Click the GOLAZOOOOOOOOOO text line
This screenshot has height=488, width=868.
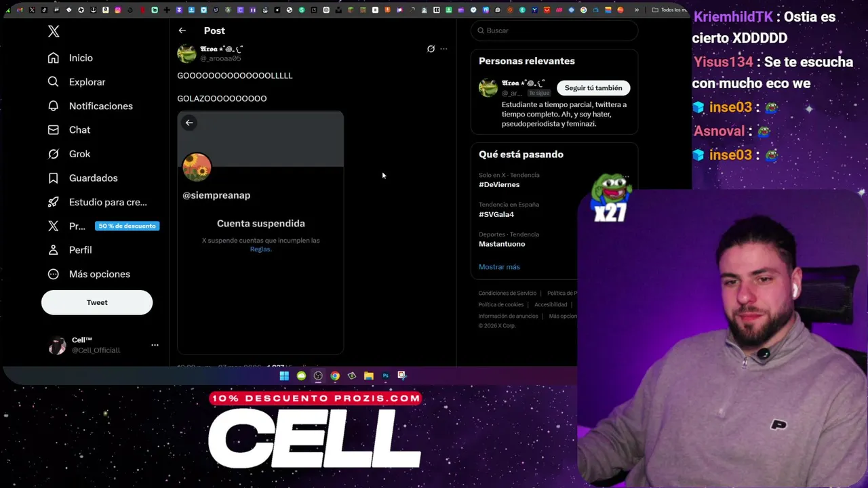click(222, 98)
